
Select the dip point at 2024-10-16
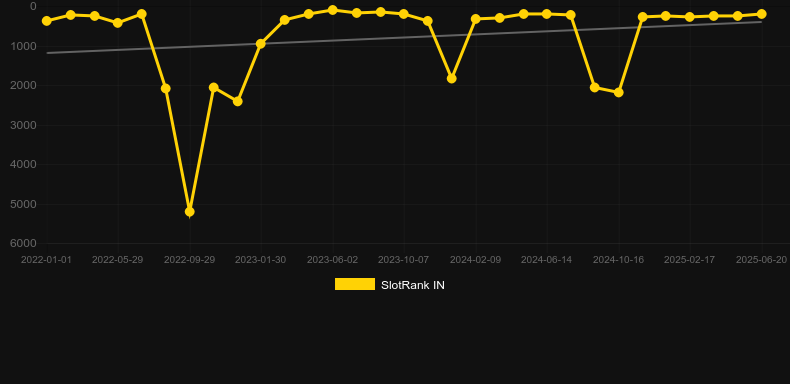pos(619,93)
